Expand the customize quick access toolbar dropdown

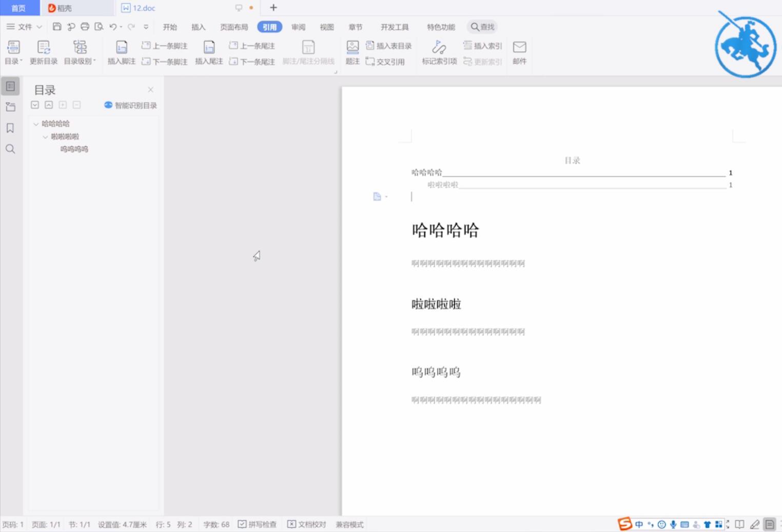pyautogui.click(x=146, y=27)
